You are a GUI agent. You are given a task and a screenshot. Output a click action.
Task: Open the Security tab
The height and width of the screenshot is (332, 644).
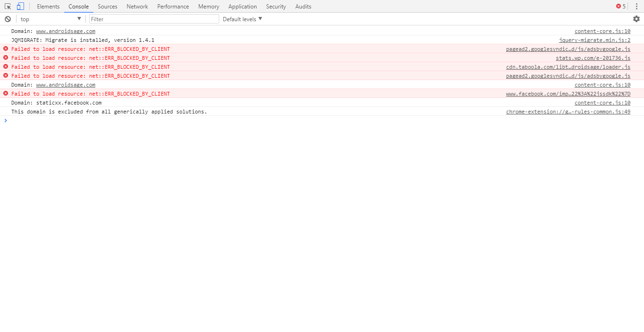pos(276,6)
